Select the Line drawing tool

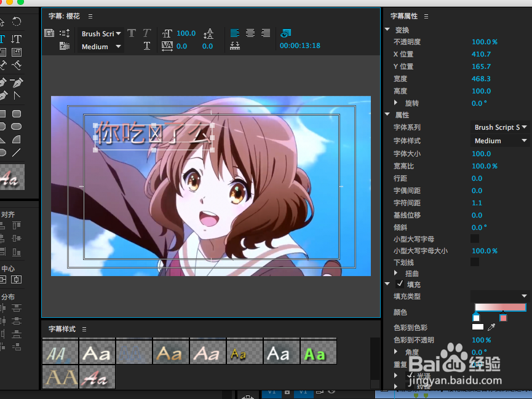16,152
